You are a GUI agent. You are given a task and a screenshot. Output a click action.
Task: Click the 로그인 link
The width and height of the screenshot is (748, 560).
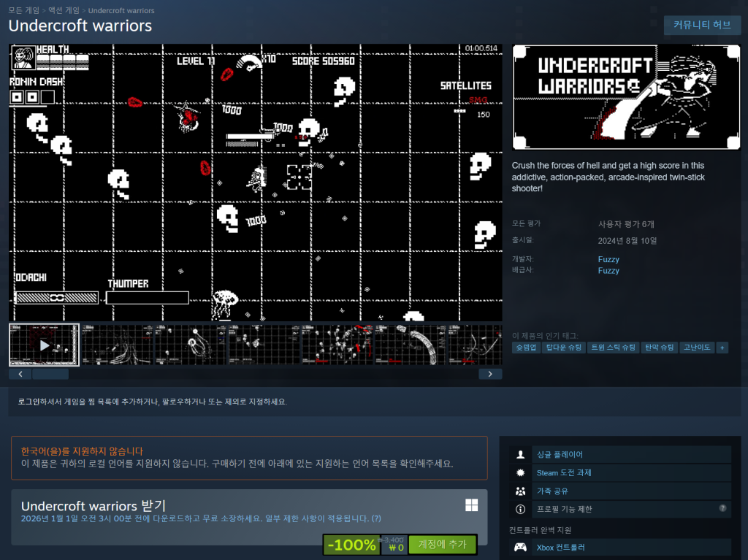point(30,402)
